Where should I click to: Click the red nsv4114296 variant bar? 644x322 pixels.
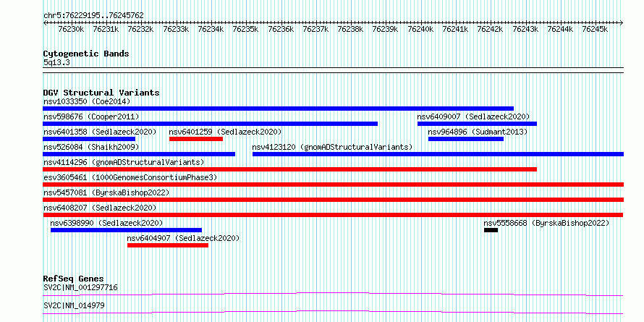[x=289, y=169]
